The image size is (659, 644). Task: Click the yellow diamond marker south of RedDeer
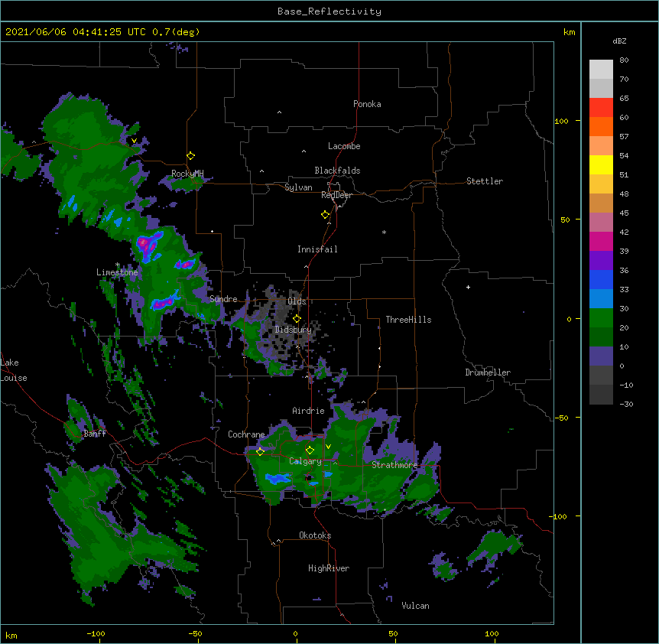(326, 215)
